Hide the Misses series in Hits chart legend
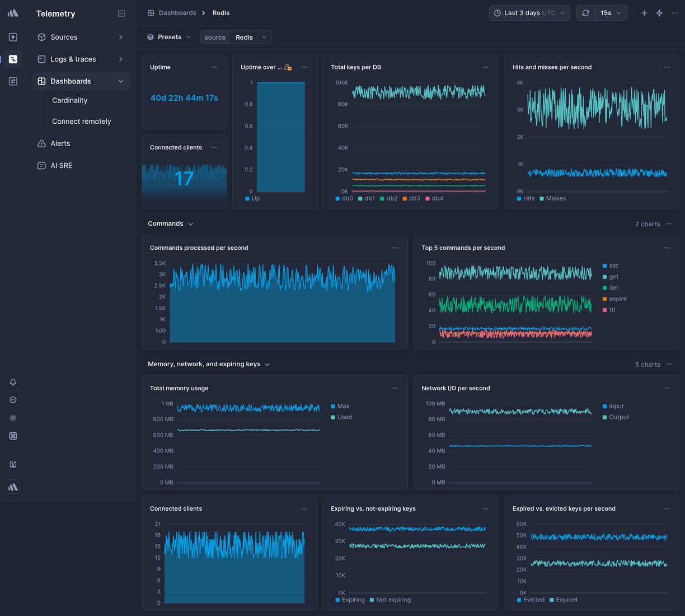Image resolution: width=685 pixels, height=616 pixels. (555, 198)
